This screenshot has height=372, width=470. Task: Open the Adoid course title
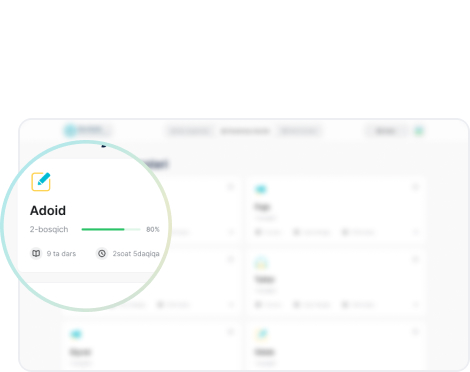(48, 211)
